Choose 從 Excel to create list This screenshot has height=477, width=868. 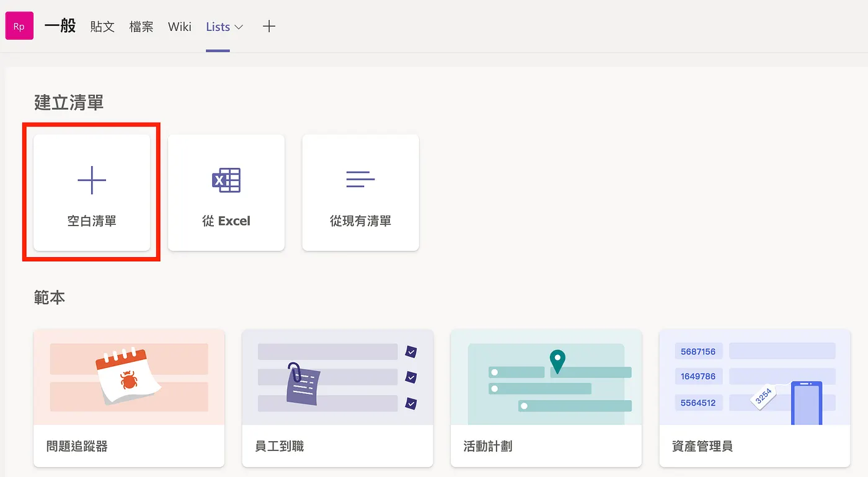[226, 221]
